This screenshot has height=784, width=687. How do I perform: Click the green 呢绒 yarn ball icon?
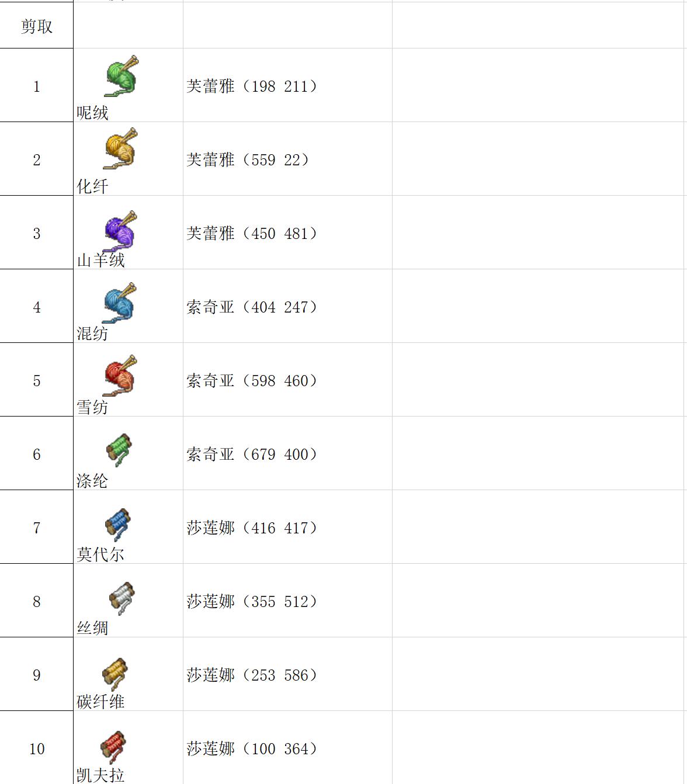[x=121, y=76]
